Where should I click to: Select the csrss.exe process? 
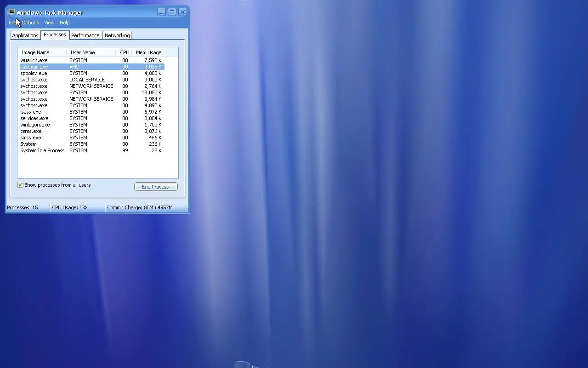[x=91, y=131]
